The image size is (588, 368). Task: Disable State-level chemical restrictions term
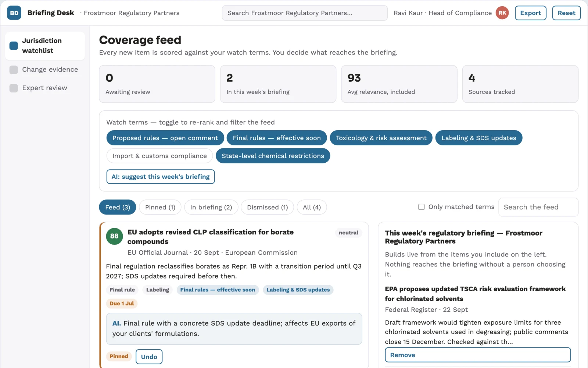click(273, 156)
